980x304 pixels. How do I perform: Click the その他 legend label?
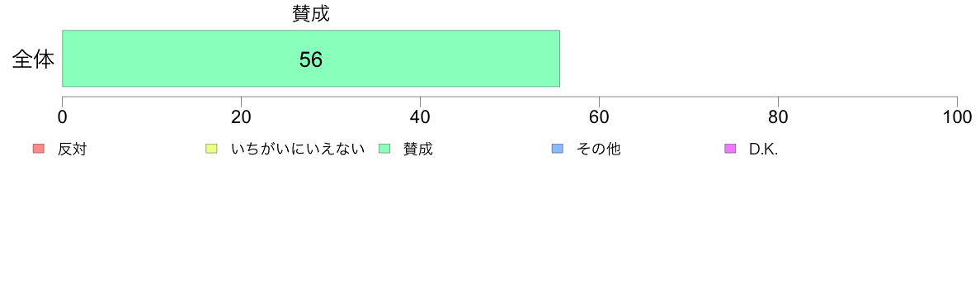[599, 149]
